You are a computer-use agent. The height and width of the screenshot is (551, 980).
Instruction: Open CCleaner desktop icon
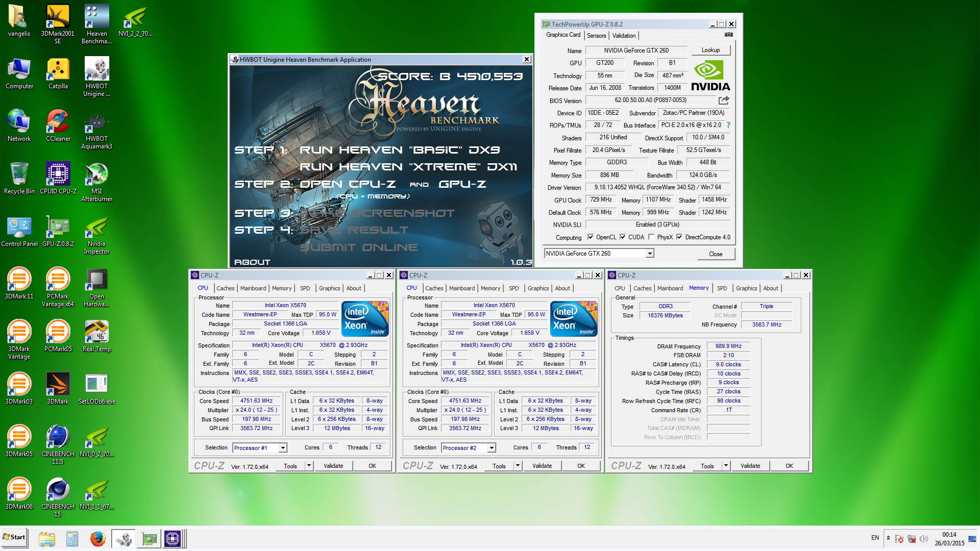click(58, 126)
